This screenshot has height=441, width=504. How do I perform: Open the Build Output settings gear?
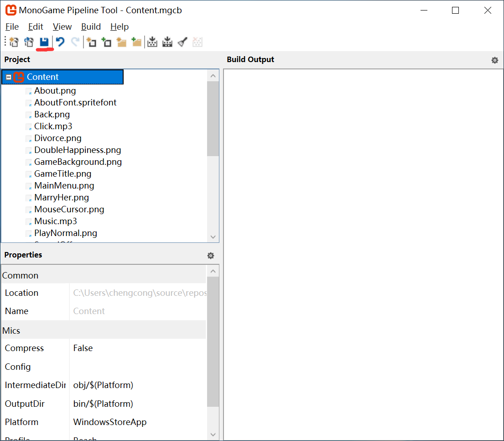tap(494, 60)
